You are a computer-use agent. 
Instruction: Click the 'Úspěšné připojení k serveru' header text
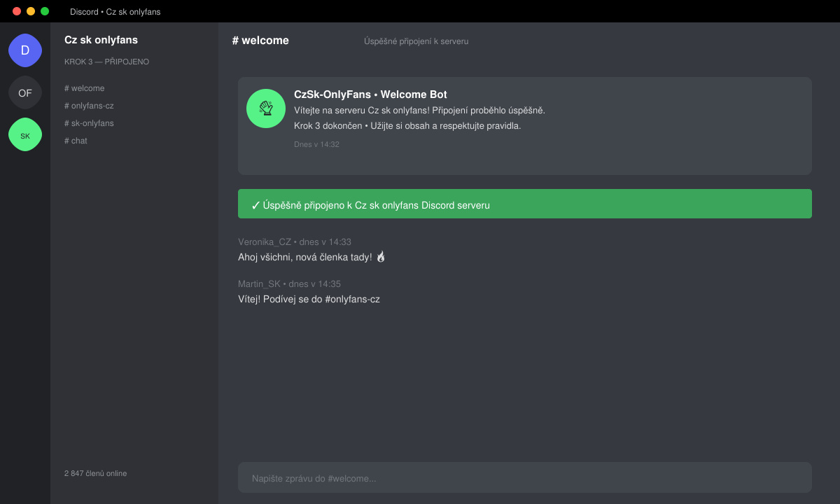[x=416, y=41]
